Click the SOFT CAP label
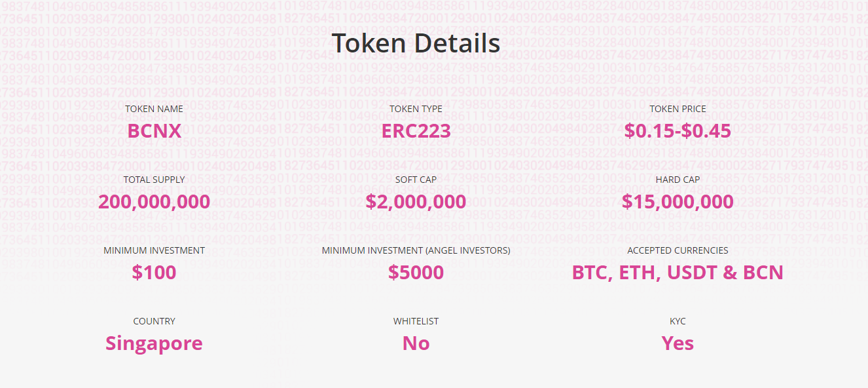Image resolution: width=868 pixels, height=388 pixels. (x=416, y=180)
